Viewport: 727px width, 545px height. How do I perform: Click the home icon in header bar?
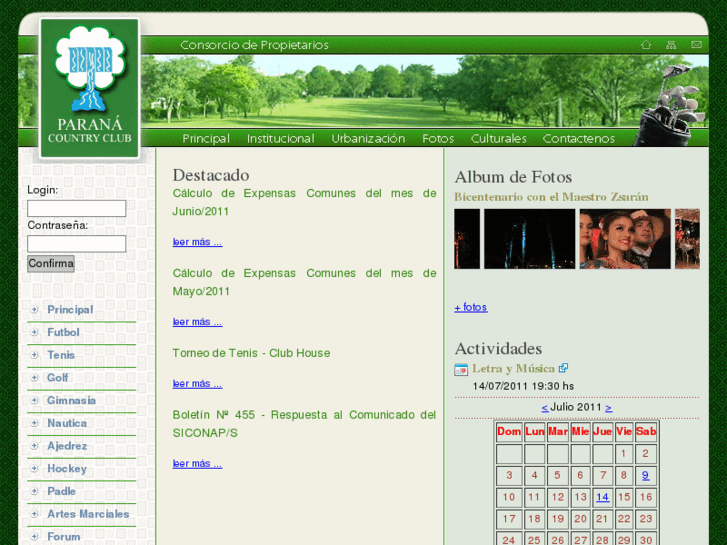(x=646, y=45)
